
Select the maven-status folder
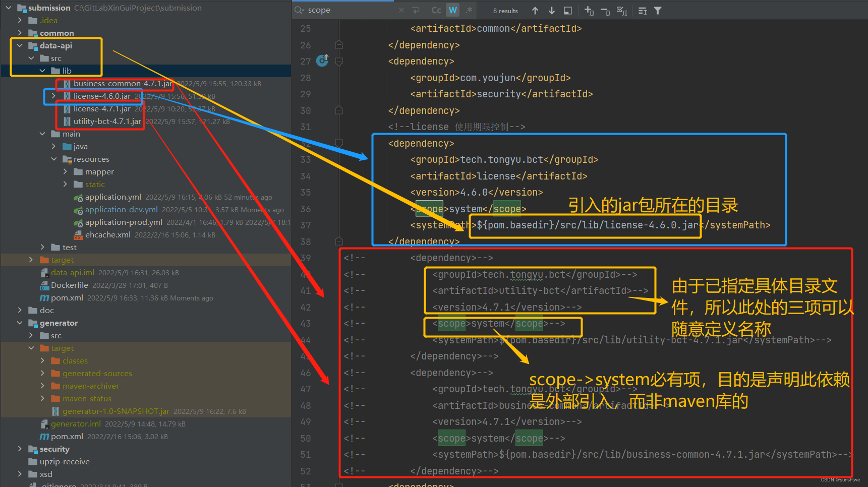pos(87,399)
